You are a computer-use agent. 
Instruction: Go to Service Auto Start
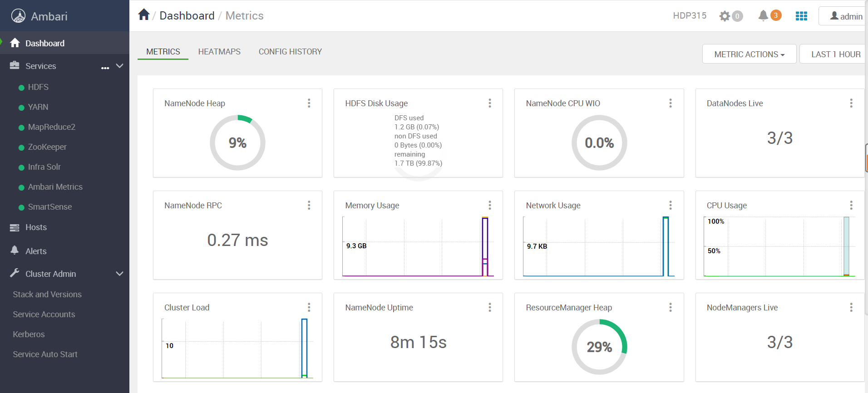tap(45, 354)
